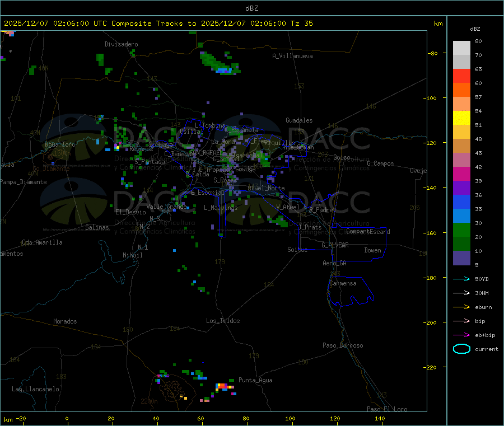
Task: Click the Lag.Llancanelo map label
Action: coord(36,389)
